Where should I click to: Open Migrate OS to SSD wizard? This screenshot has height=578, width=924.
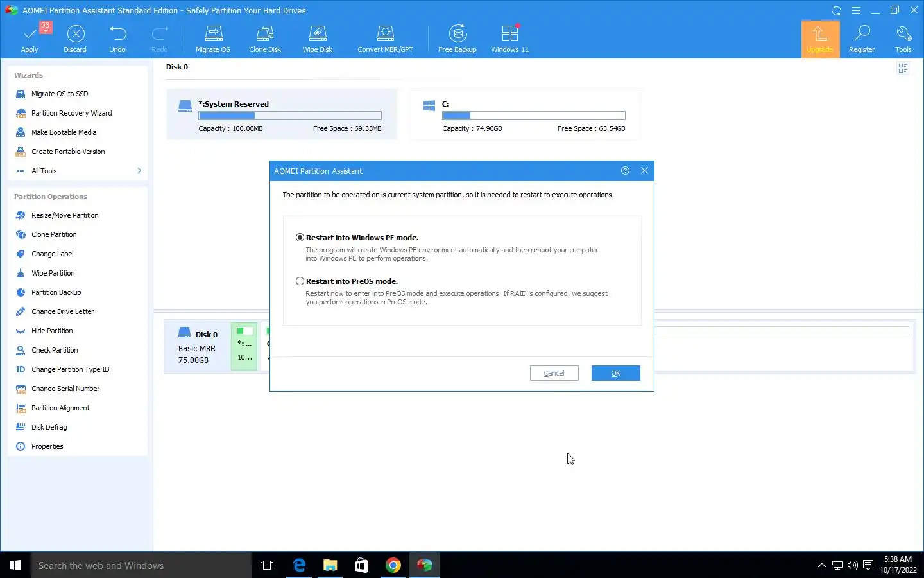[60, 94]
